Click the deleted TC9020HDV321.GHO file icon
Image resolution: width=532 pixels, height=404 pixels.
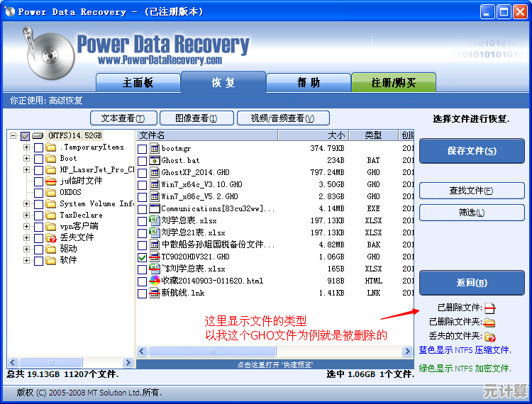pos(155,257)
